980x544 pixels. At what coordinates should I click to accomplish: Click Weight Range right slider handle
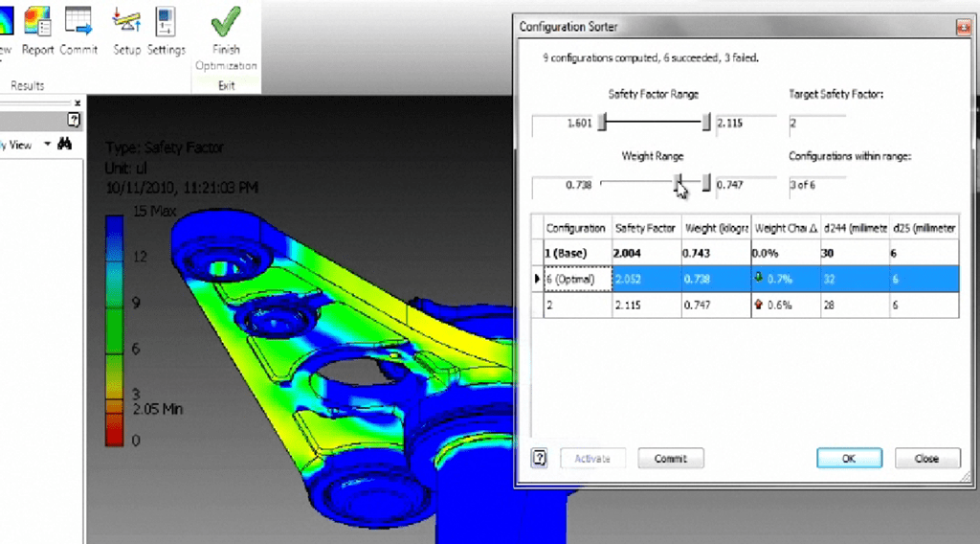[x=706, y=183]
